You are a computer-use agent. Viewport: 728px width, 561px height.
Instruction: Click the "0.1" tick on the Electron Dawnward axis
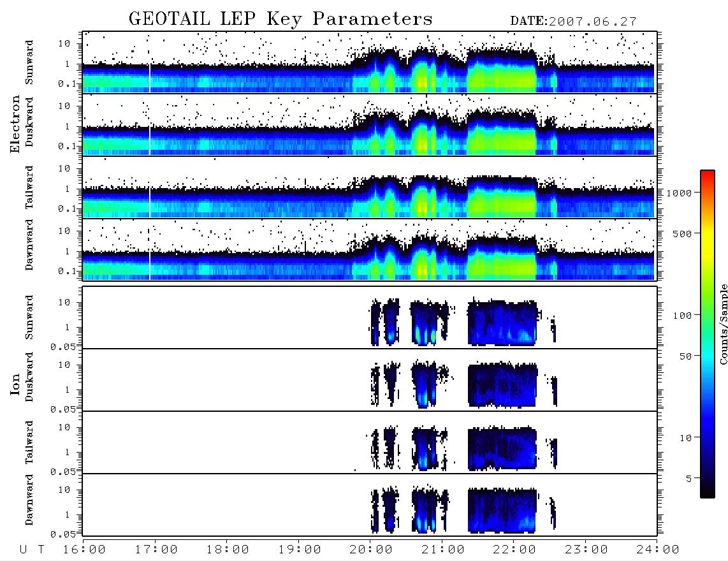[66, 271]
